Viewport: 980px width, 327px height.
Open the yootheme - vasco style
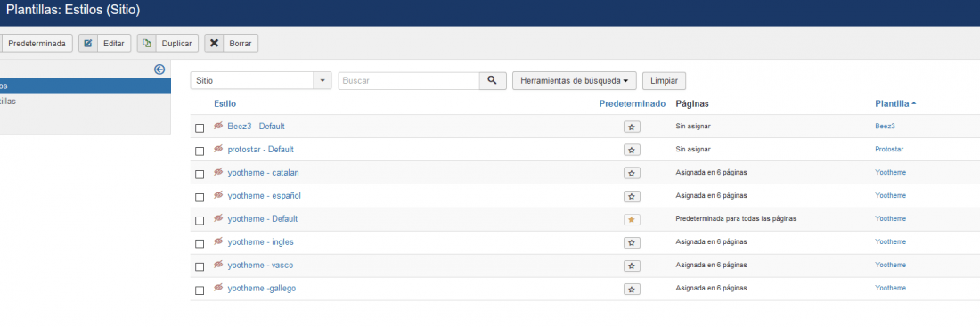click(260, 266)
